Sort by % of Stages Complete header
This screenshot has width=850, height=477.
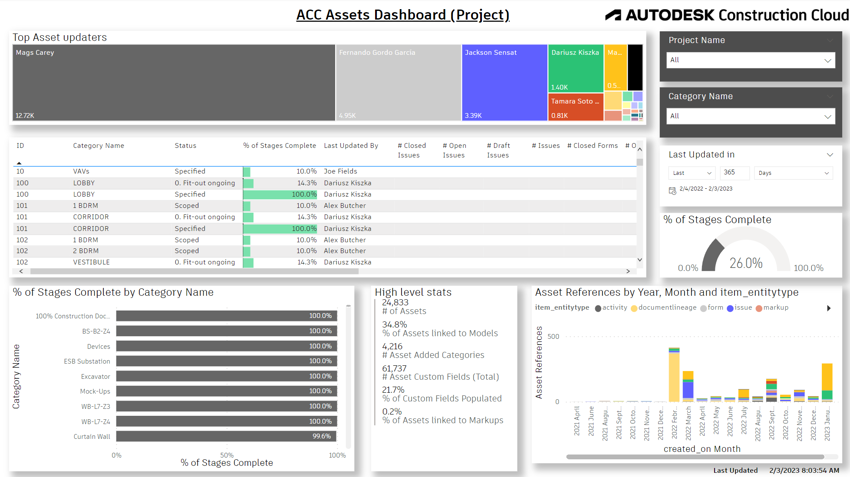click(x=279, y=146)
